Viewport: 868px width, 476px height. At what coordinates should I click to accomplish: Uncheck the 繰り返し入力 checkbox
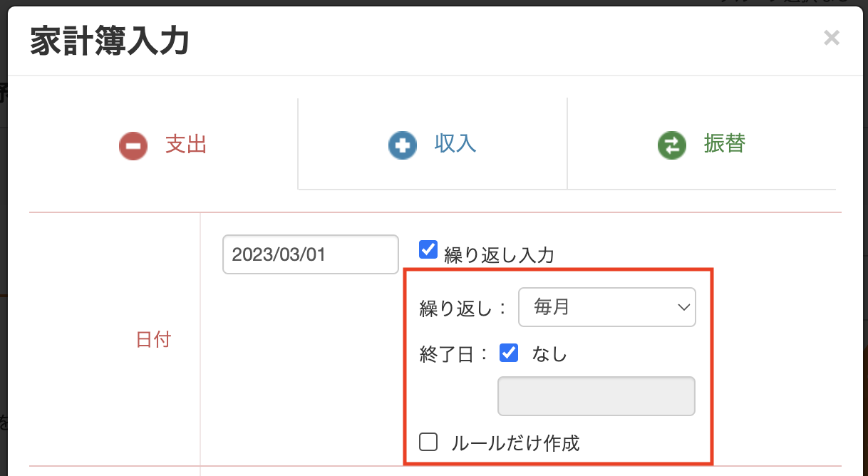[428, 250]
